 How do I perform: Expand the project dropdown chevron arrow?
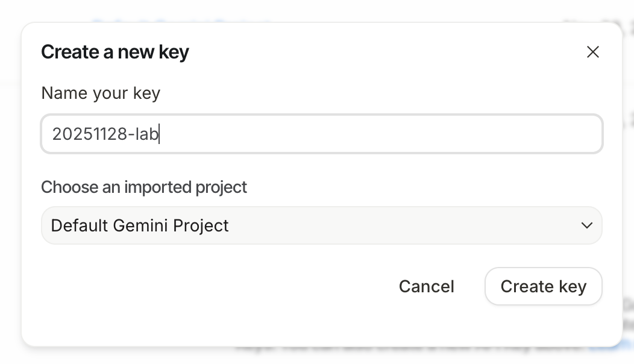tap(586, 225)
